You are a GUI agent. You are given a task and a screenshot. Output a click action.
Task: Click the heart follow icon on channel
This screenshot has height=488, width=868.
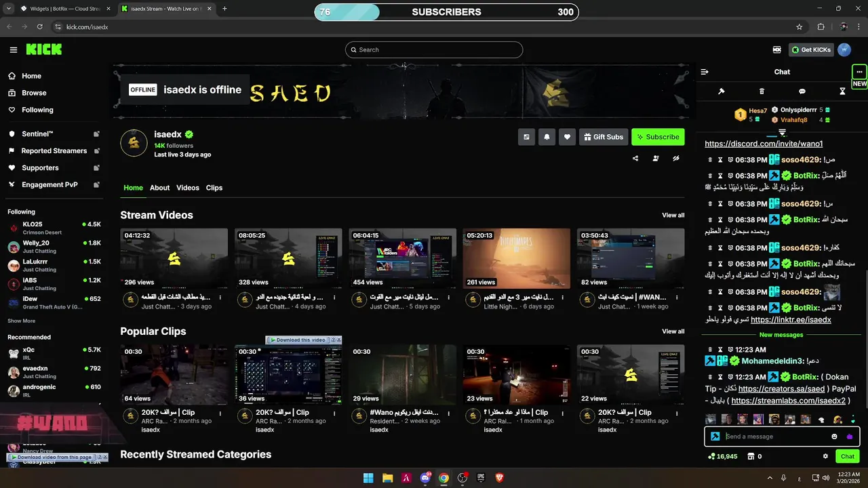[x=568, y=137]
